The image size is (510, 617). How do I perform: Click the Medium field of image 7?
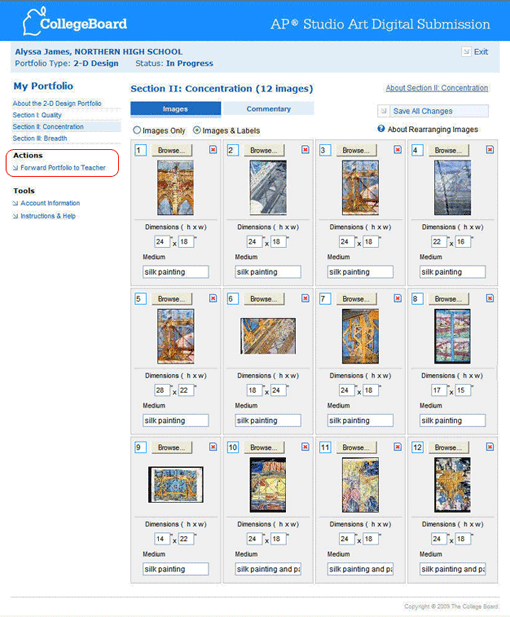pyautogui.click(x=360, y=421)
